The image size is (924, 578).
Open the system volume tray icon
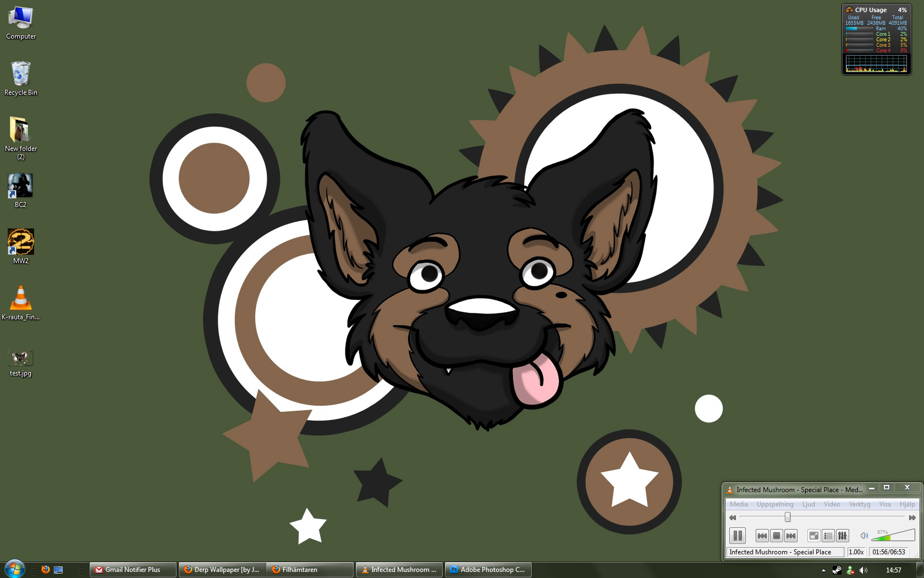click(x=864, y=570)
